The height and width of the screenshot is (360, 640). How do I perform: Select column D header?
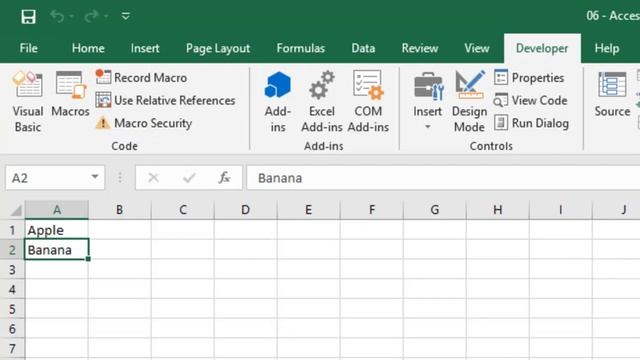[x=245, y=210]
